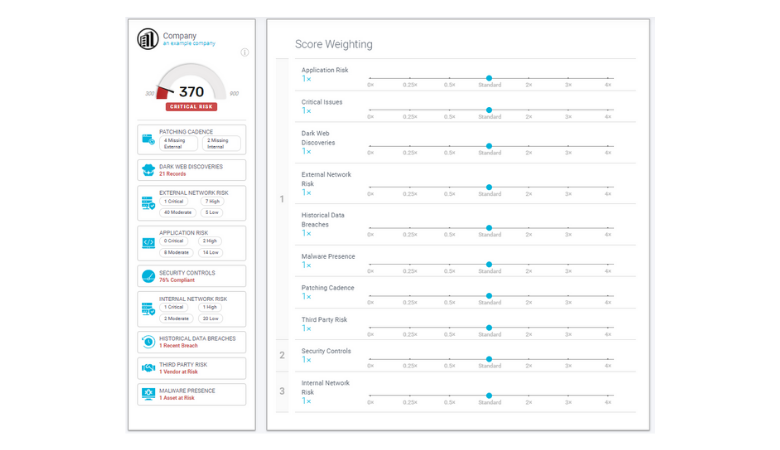
Task: Set Security Controls slider to 0x mark
Action: point(371,359)
